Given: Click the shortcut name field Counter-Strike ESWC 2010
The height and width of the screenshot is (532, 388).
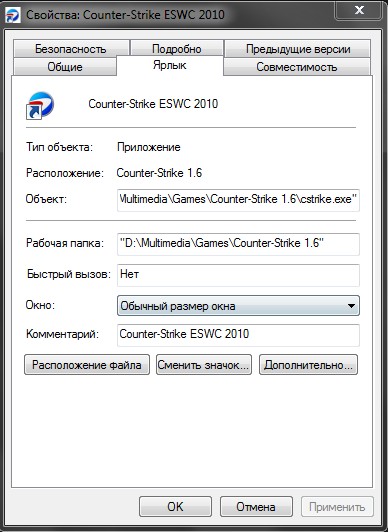Looking at the screenshot, I should click(x=153, y=104).
